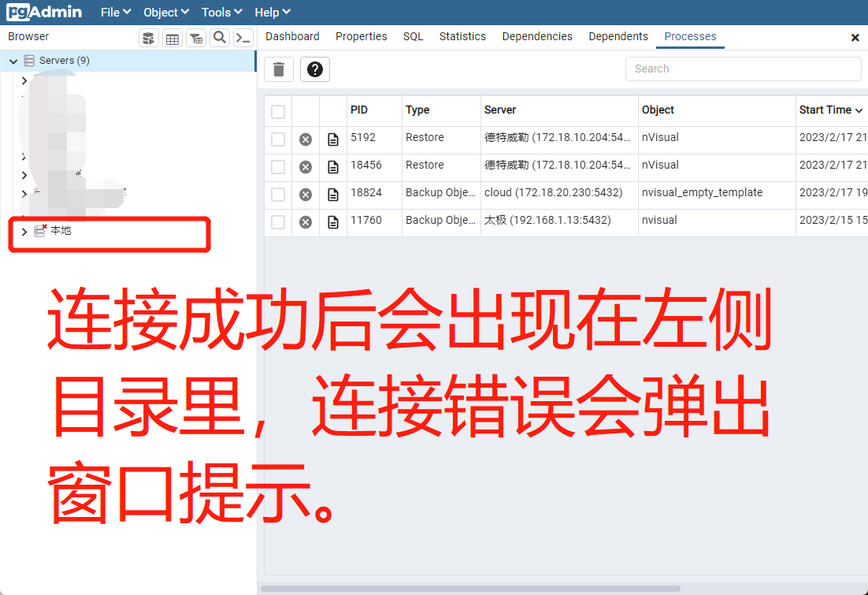Switch to the Statistics tab

pyautogui.click(x=462, y=36)
